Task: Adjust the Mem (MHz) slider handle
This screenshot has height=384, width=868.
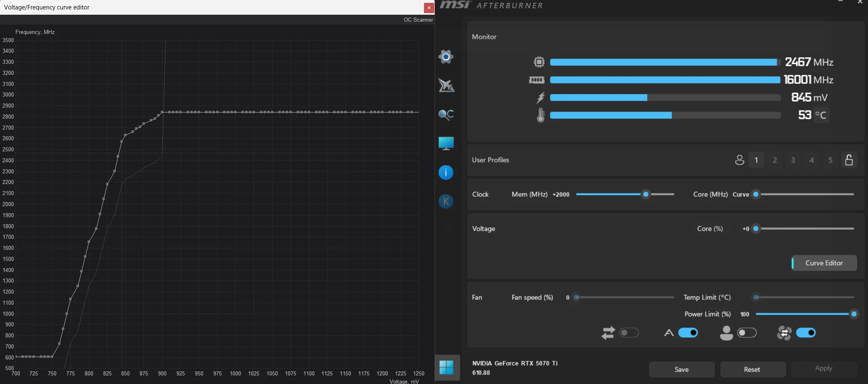Action: pyautogui.click(x=646, y=194)
